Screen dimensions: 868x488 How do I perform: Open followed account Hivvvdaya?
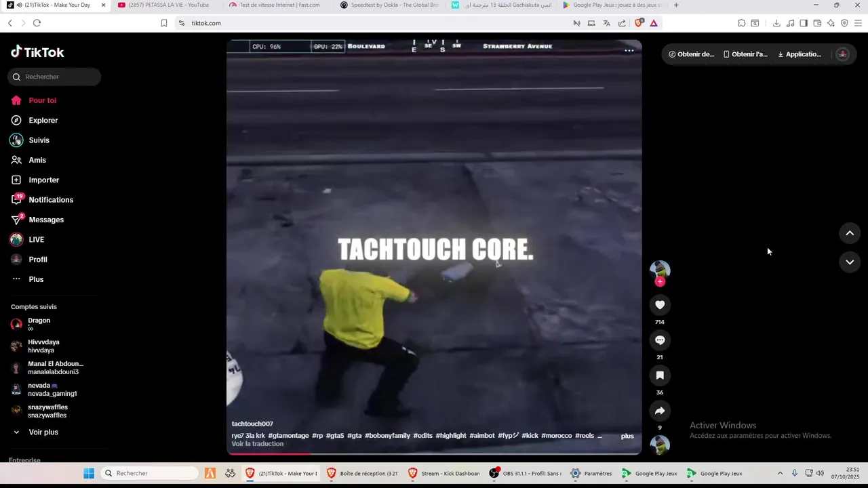click(x=43, y=346)
